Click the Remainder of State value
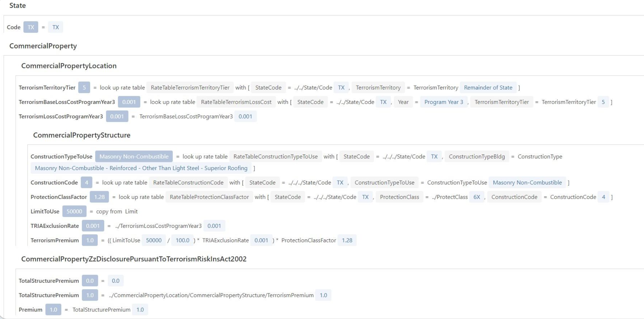This screenshot has height=319, width=644. click(x=488, y=87)
